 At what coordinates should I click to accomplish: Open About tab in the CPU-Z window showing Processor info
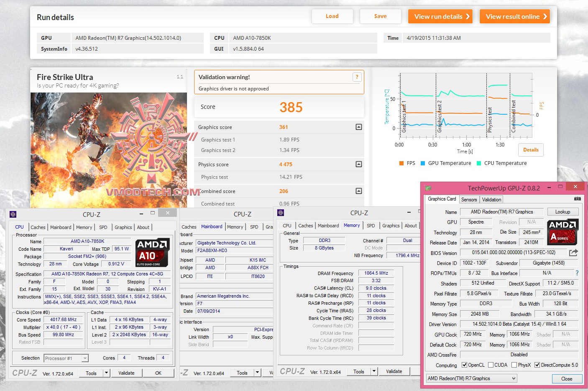tap(143, 227)
